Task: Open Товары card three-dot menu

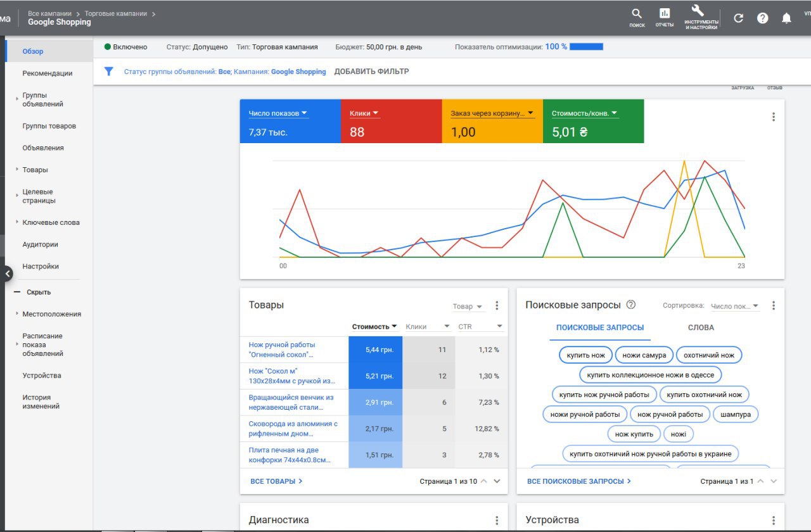Action: tap(497, 306)
